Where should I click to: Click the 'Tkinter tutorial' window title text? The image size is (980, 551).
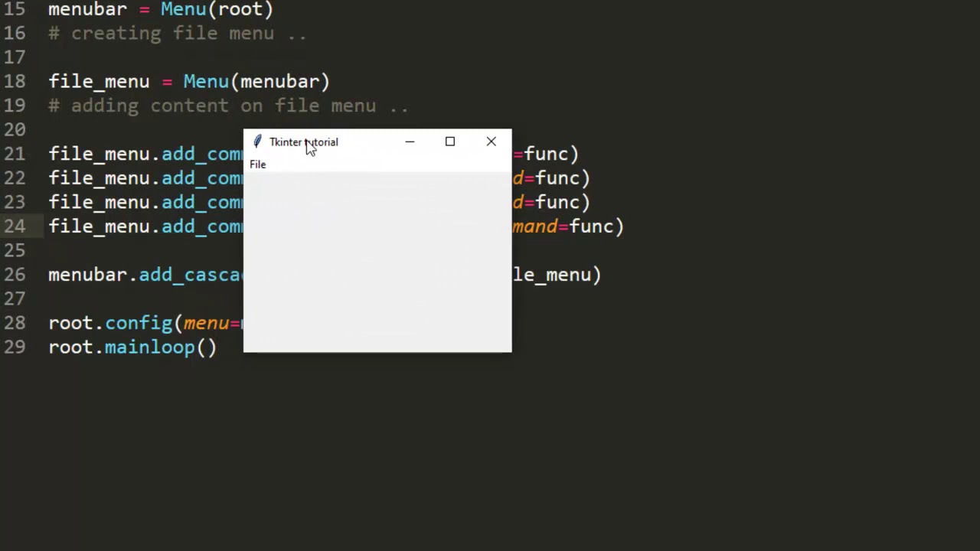point(303,142)
